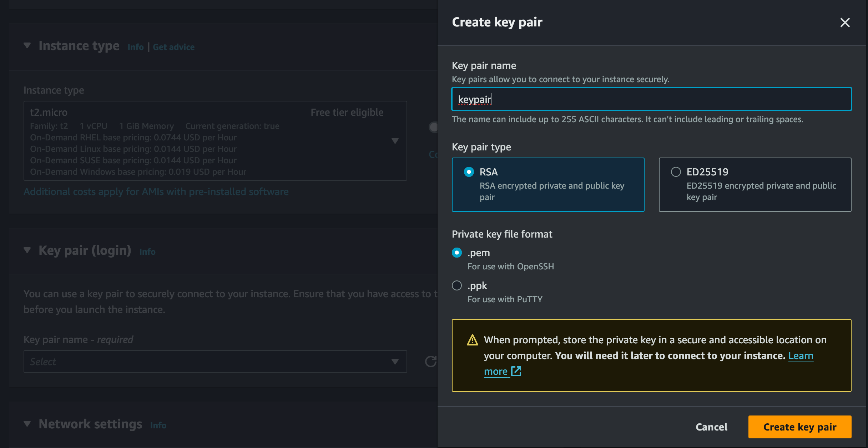Image resolution: width=868 pixels, height=448 pixels.
Task: Click Additional costs apply for AMIs link
Action: (x=156, y=192)
